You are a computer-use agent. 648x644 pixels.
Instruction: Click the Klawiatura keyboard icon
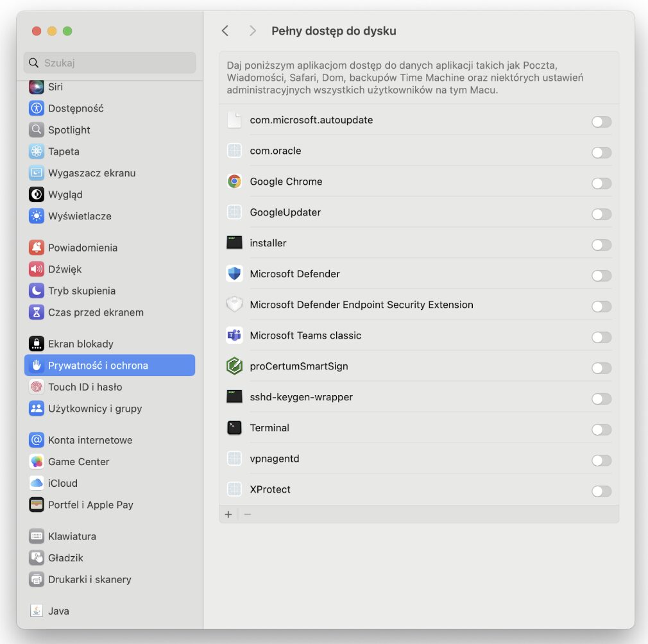37,536
